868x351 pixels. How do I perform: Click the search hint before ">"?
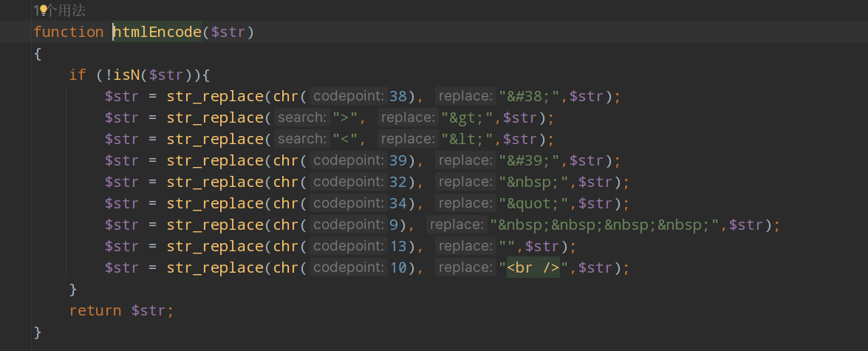click(x=301, y=118)
